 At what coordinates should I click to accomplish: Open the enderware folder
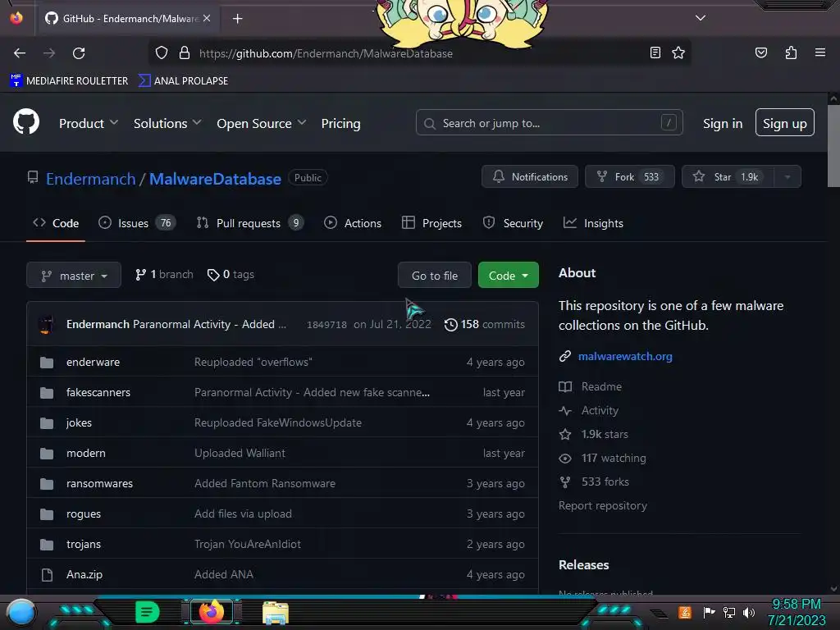click(x=93, y=362)
